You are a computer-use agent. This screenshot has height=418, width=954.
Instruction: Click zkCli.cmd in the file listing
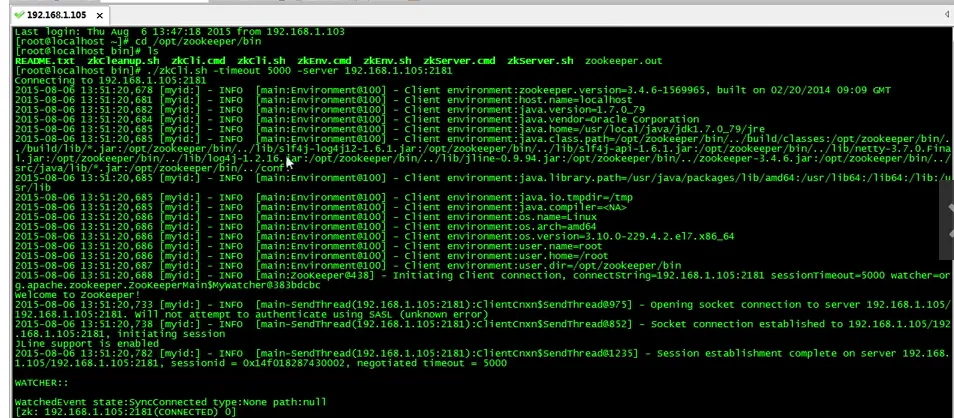point(198,61)
